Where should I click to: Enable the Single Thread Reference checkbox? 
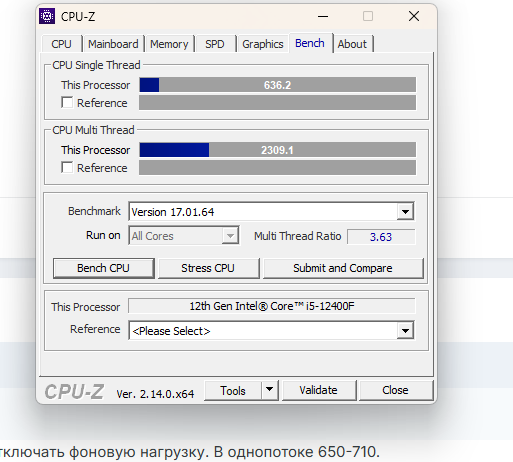(x=67, y=102)
